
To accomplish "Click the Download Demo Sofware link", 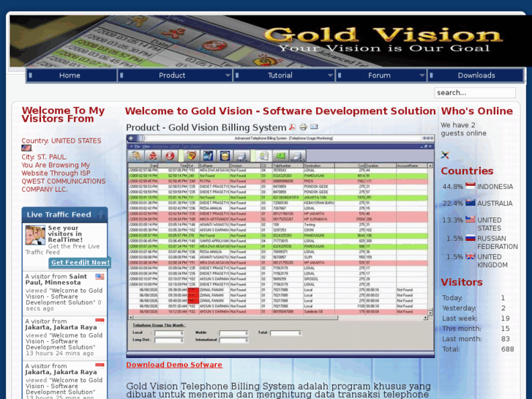I will pos(174,365).
